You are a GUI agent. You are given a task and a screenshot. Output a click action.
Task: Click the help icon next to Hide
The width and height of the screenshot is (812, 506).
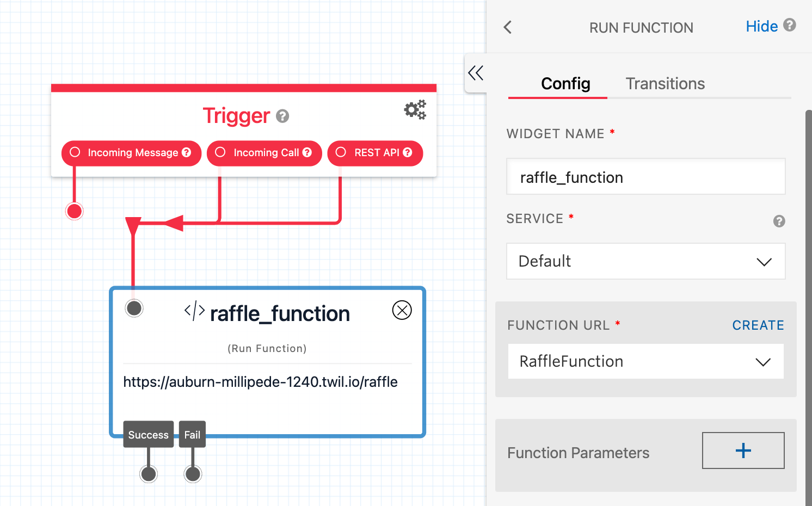coord(790,25)
